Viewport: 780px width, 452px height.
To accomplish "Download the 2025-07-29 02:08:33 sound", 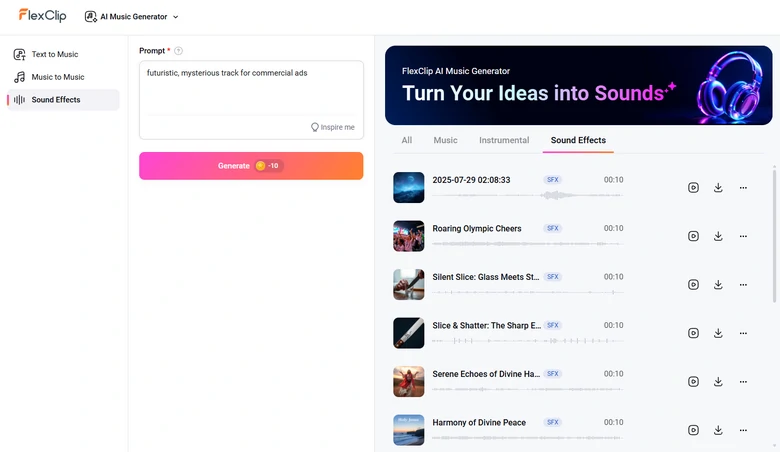I will (x=718, y=187).
